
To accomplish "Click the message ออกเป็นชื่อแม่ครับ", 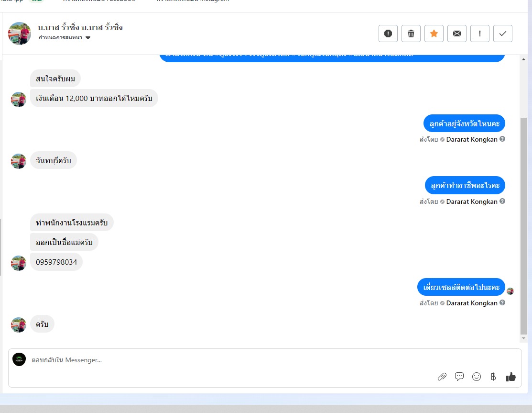I will click(64, 242).
